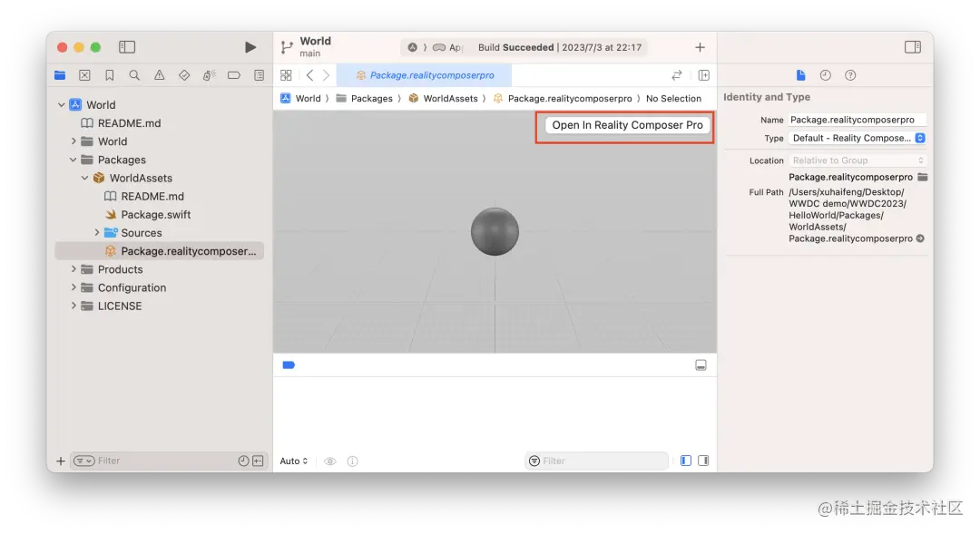Open the Type dropdown in inspector
Viewport: 980px width, 534px height.
point(857,138)
